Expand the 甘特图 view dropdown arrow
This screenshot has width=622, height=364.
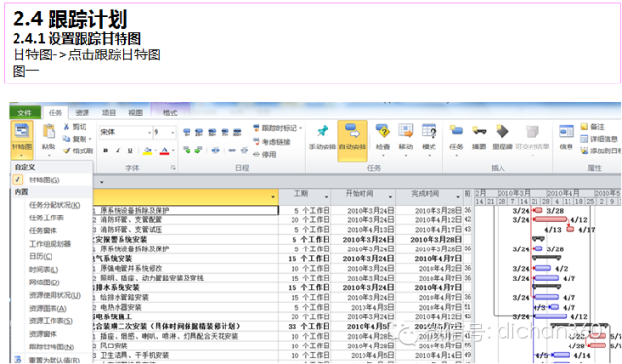tap(21, 155)
